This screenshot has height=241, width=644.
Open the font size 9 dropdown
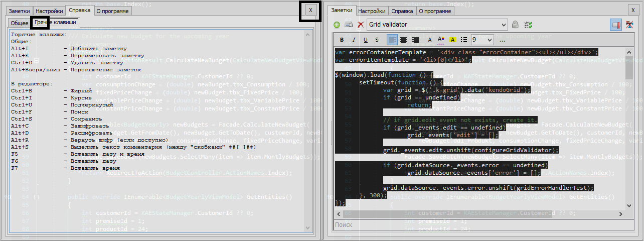[482, 40]
